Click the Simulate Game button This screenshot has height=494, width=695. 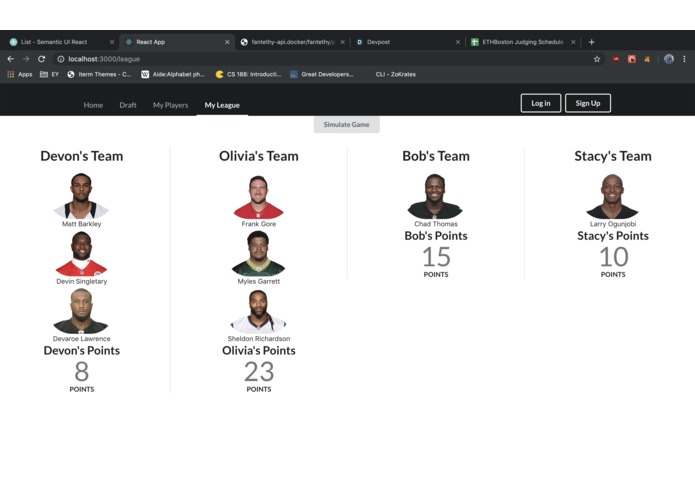click(x=347, y=124)
